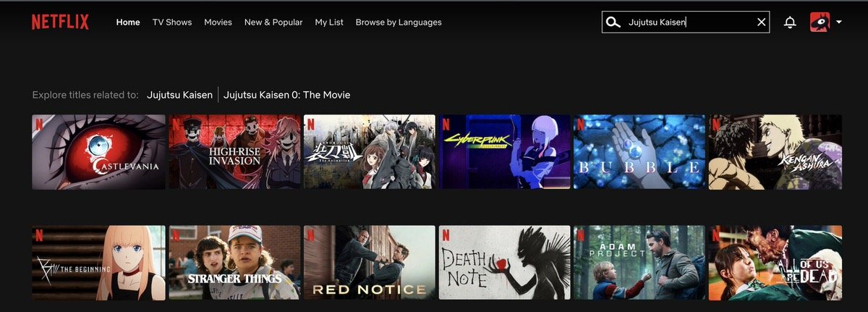Open My List
Viewport: 868px width, 312px height.
click(x=329, y=22)
